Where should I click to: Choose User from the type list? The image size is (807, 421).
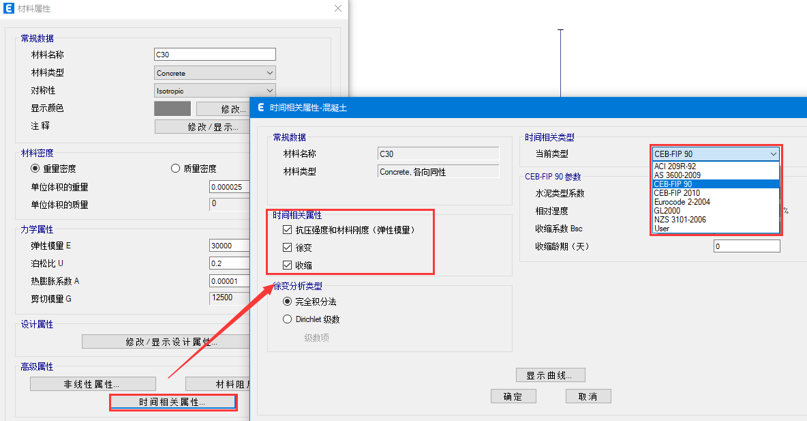click(x=716, y=228)
